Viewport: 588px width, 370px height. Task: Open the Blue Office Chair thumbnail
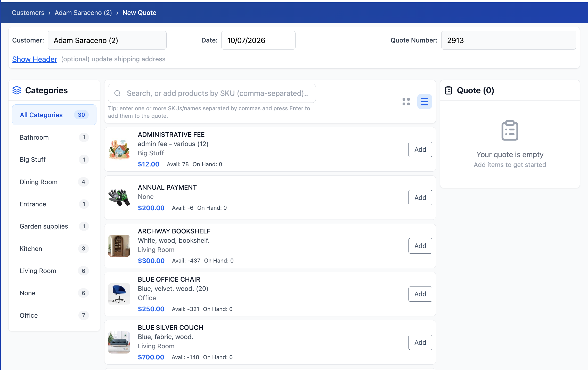119,294
